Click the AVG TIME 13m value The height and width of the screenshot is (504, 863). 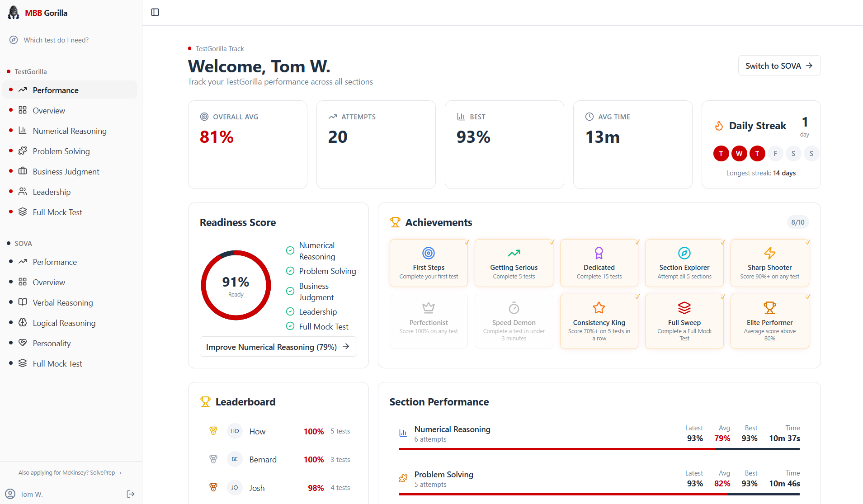(603, 137)
